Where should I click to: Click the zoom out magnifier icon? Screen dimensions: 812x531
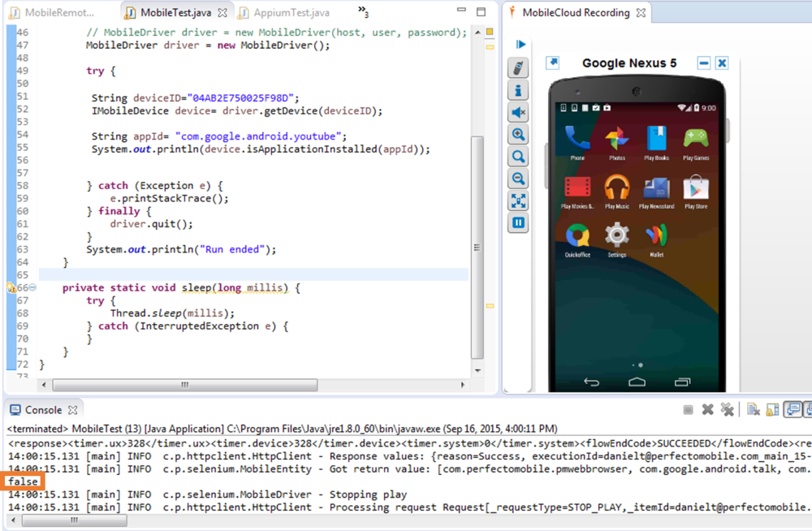pos(517,179)
